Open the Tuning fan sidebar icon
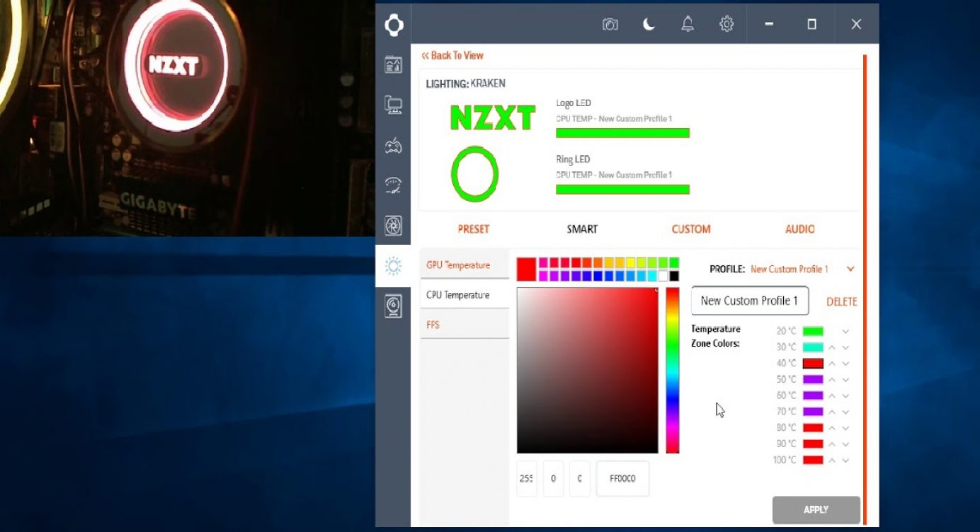 click(x=394, y=226)
